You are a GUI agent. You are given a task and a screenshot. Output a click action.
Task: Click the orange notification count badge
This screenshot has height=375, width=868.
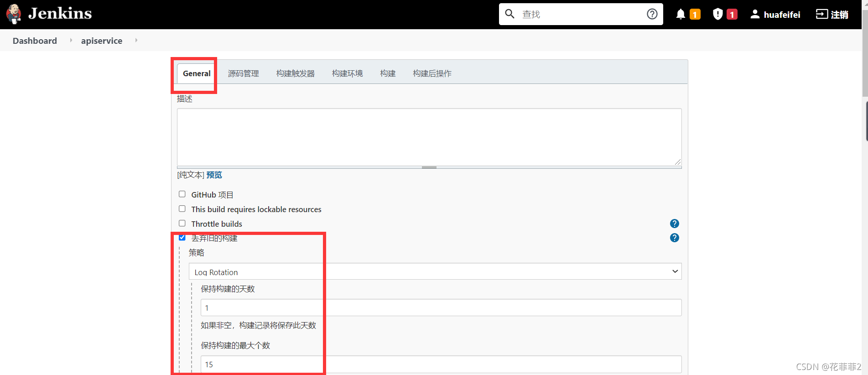point(695,15)
